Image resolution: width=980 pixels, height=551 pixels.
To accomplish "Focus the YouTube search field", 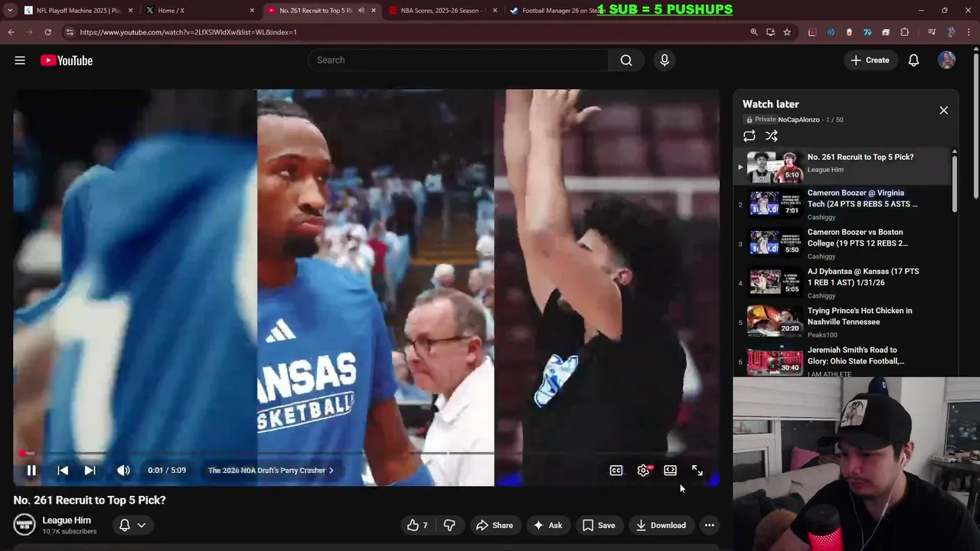I will [458, 60].
